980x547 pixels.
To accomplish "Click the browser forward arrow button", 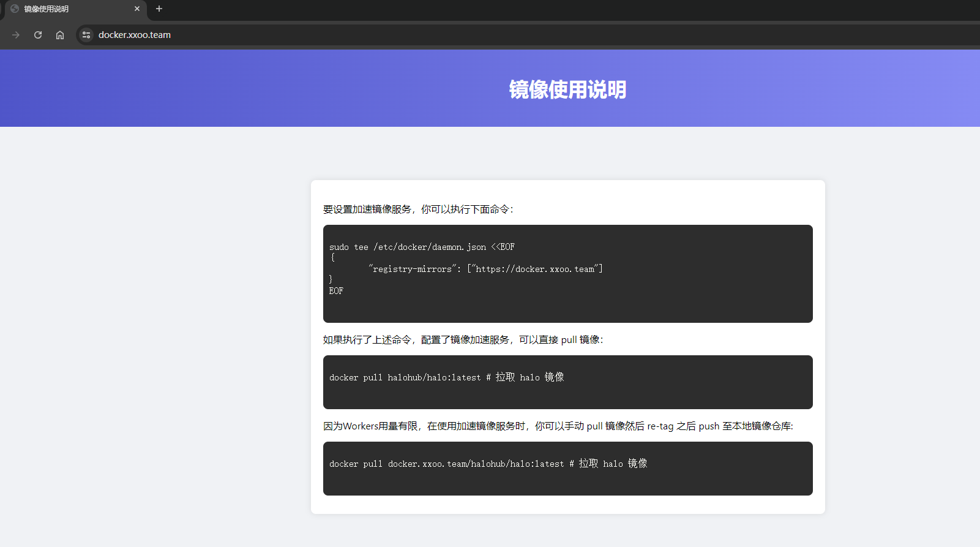I will pyautogui.click(x=16, y=35).
